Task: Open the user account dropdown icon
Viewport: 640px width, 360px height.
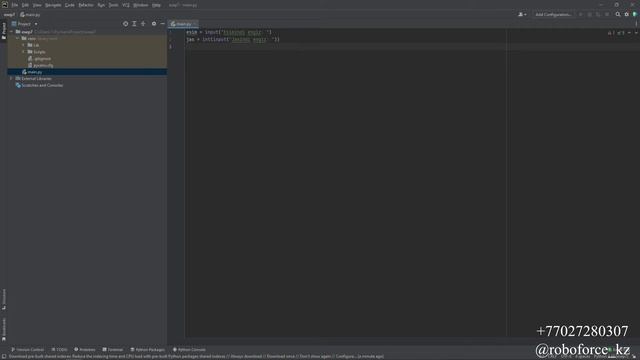Action: 522,15
